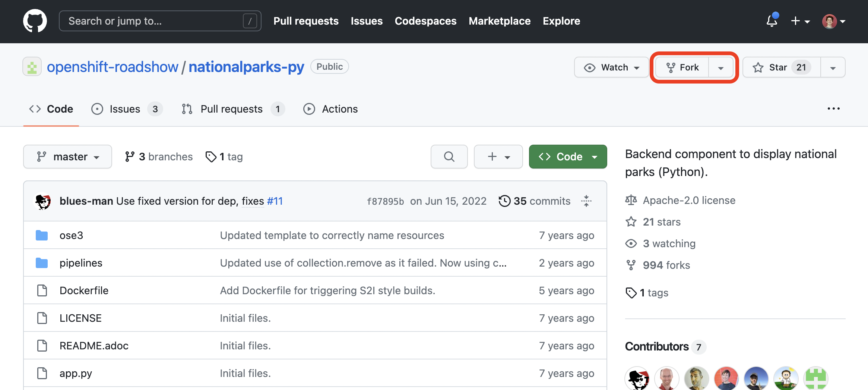Open the create new plus menu

[800, 21]
